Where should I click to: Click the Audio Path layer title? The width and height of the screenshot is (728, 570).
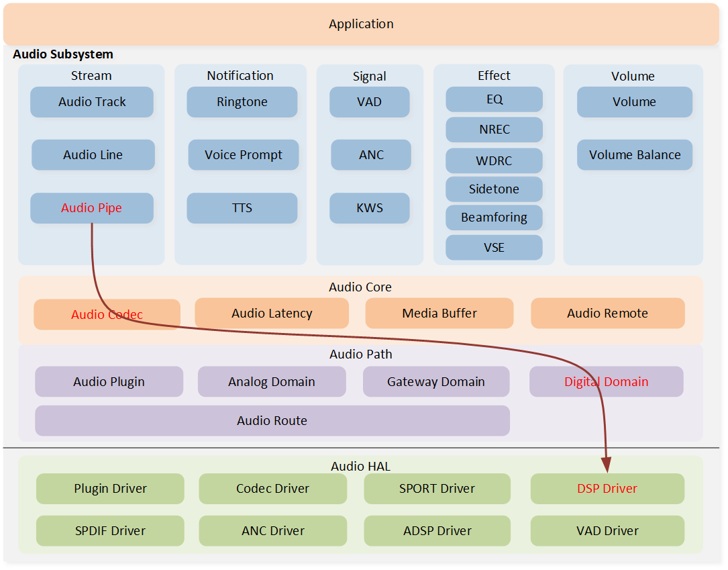361,354
